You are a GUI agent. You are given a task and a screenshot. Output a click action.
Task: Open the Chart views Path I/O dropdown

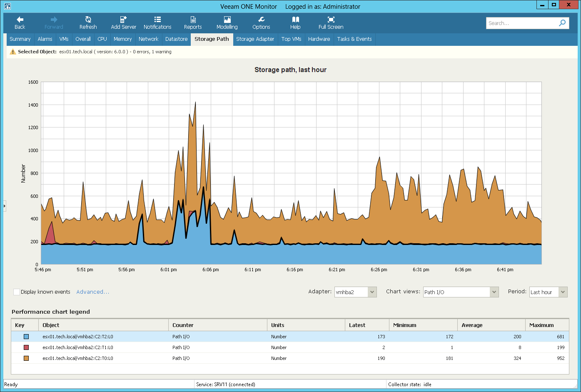click(461, 292)
